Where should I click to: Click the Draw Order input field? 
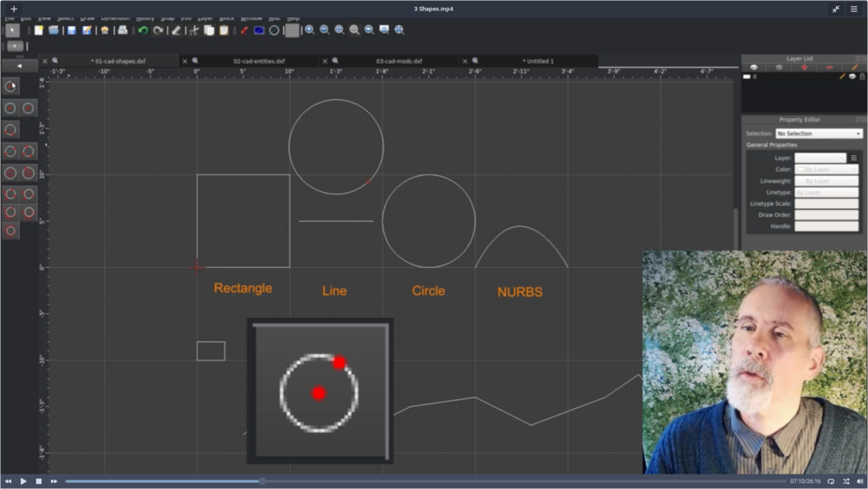(827, 215)
